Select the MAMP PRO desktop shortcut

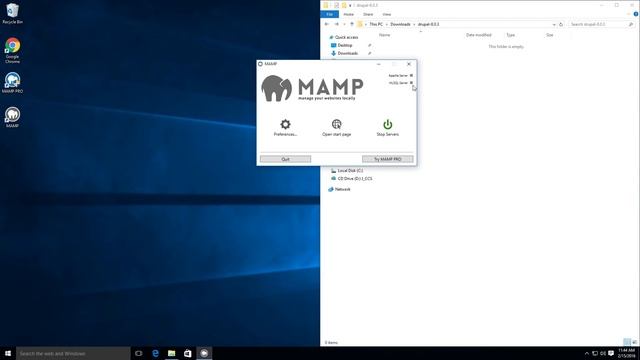[x=12, y=83]
